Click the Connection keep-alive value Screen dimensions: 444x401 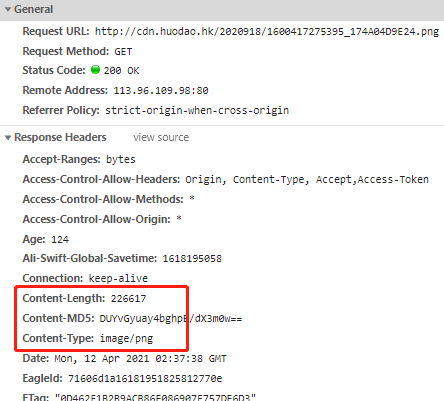[x=118, y=279]
